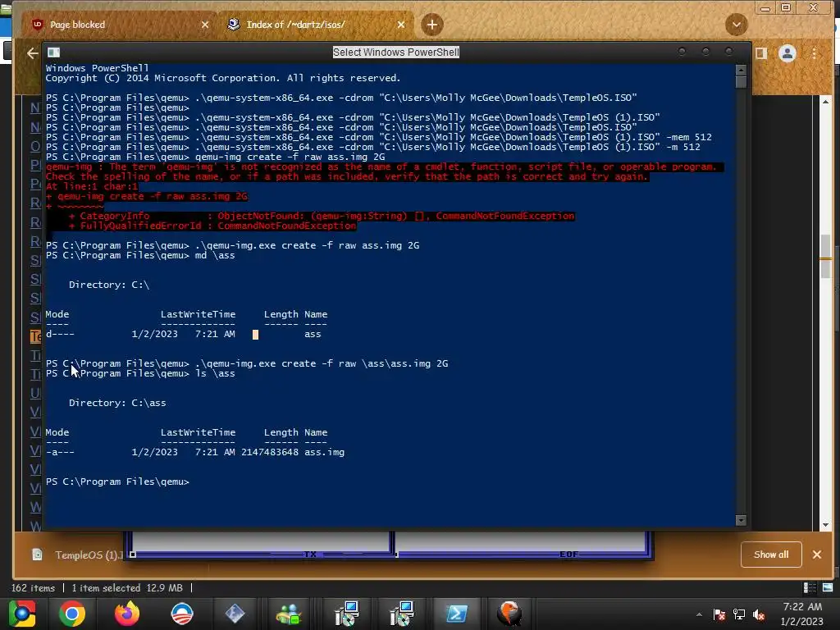The image size is (840, 630).
Task: Open Firefox from the taskbar
Action: 127,614
